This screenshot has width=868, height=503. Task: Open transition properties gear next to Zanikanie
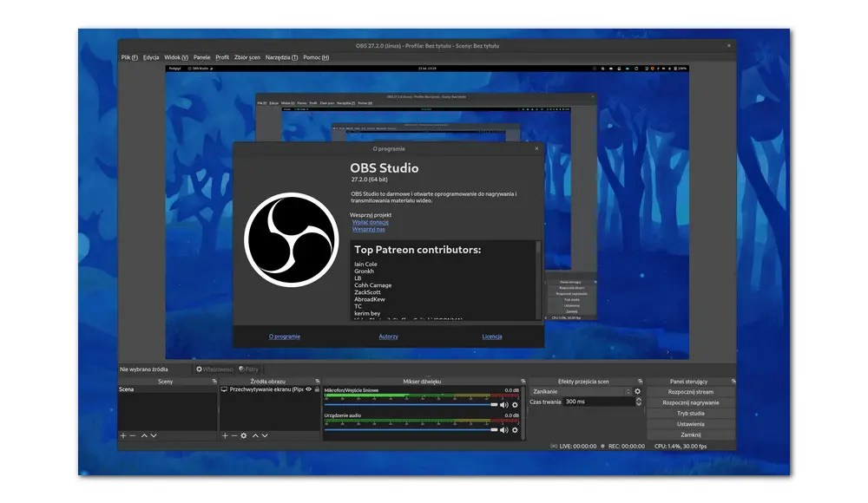coord(638,391)
